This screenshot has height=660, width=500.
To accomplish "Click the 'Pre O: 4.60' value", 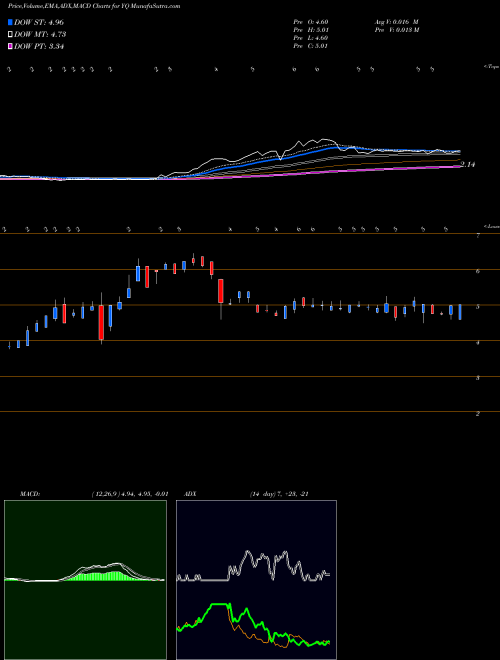I will [x=311, y=22].
